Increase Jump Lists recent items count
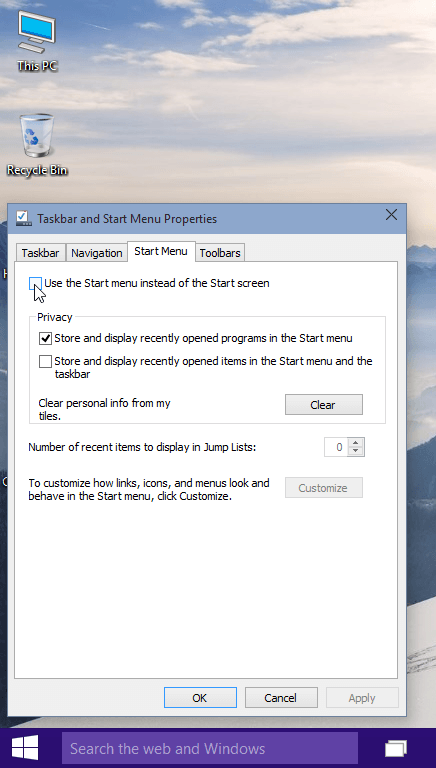 pos(356,442)
